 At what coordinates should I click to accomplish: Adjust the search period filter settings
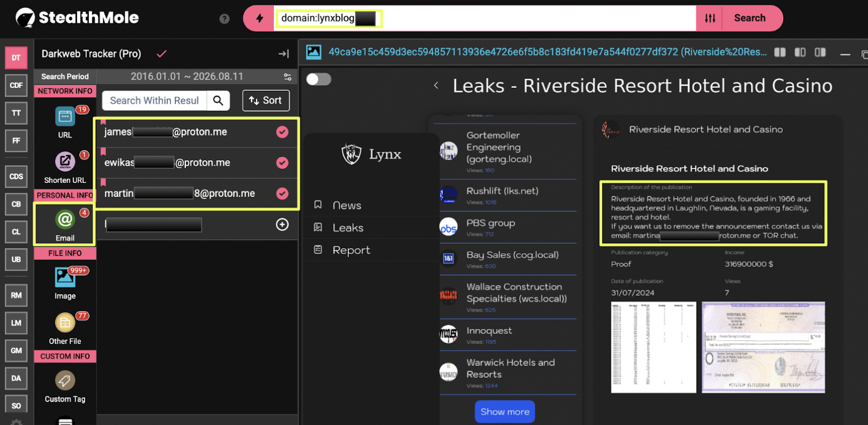click(288, 77)
